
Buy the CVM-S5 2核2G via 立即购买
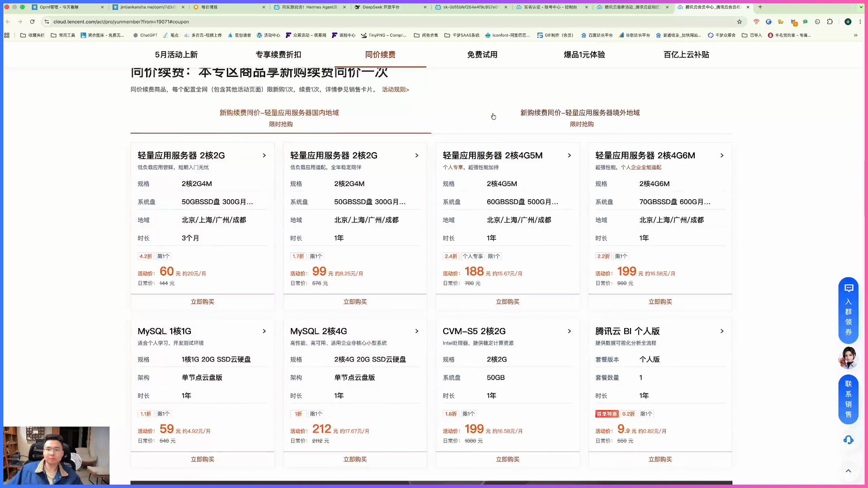(x=508, y=459)
